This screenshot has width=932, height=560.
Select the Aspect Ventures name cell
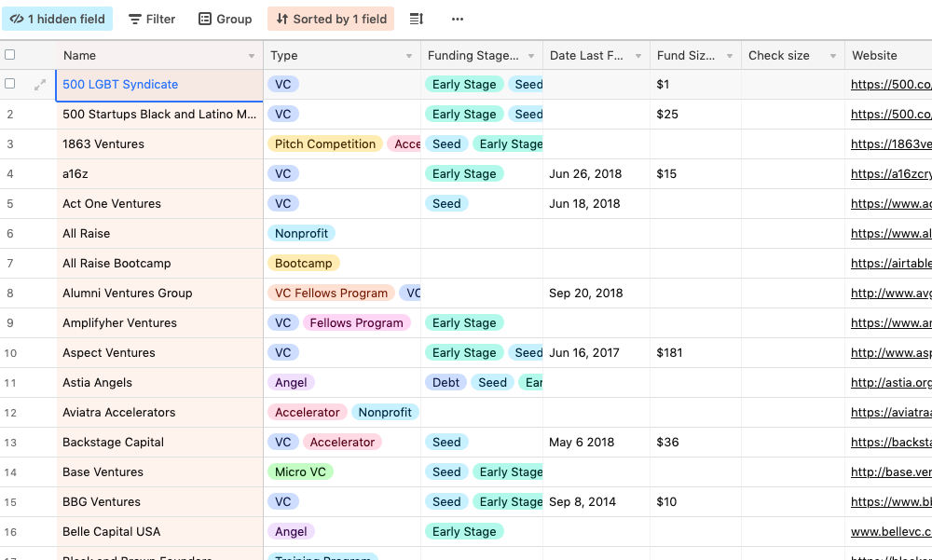pyautogui.click(x=159, y=352)
